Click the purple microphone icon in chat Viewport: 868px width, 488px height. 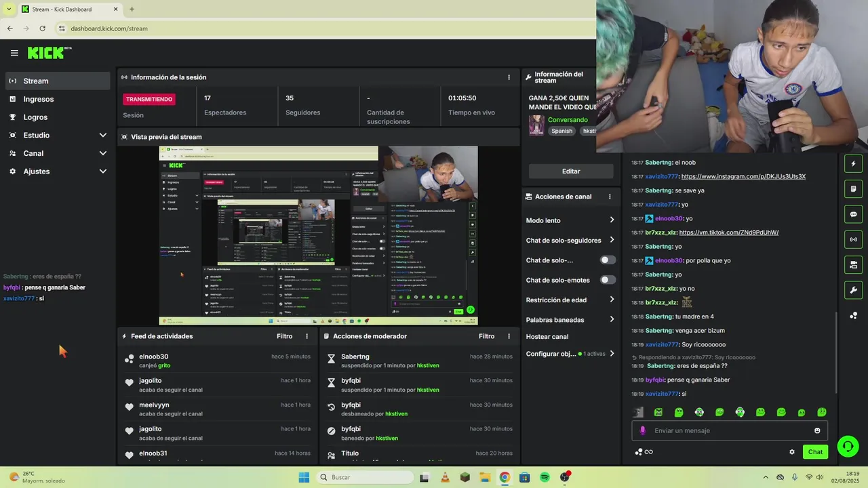click(x=642, y=430)
